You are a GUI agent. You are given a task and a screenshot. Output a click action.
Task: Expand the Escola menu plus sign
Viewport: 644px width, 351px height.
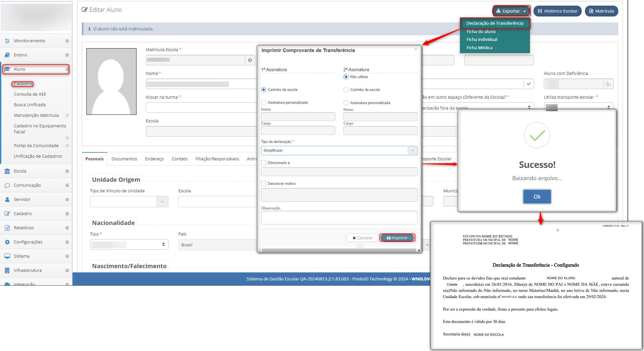coord(67,171)
